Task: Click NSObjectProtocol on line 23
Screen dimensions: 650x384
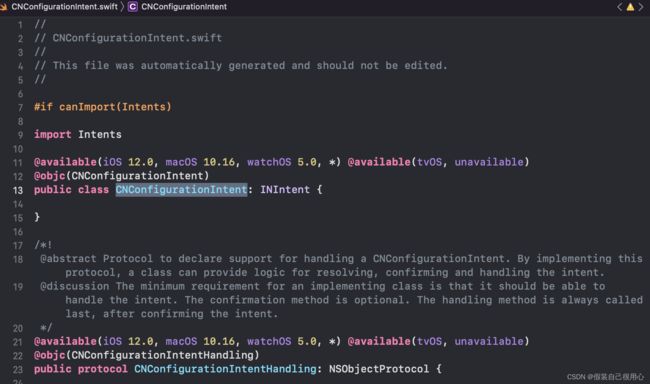Action: click(379, 369)
